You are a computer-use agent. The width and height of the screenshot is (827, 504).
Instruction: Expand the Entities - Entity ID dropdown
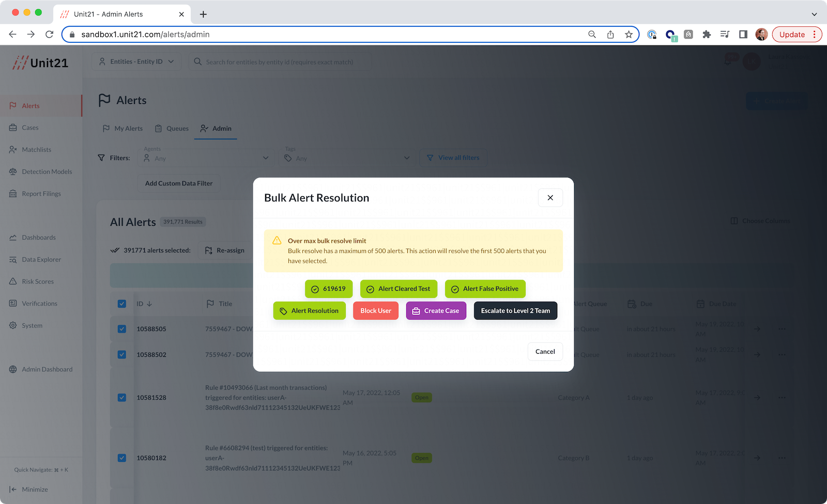coord(136,61)
